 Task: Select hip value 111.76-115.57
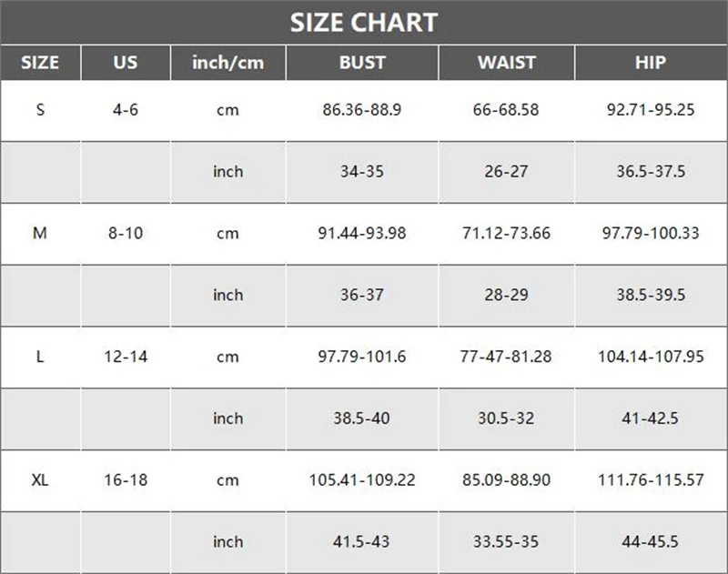click(x=651, y=480)
